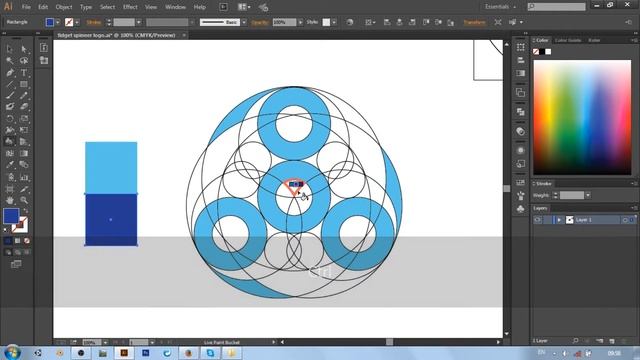This screenshot has height=360, width=640.
Task: Select the Selection tool arrow
Action: (10, 49)
